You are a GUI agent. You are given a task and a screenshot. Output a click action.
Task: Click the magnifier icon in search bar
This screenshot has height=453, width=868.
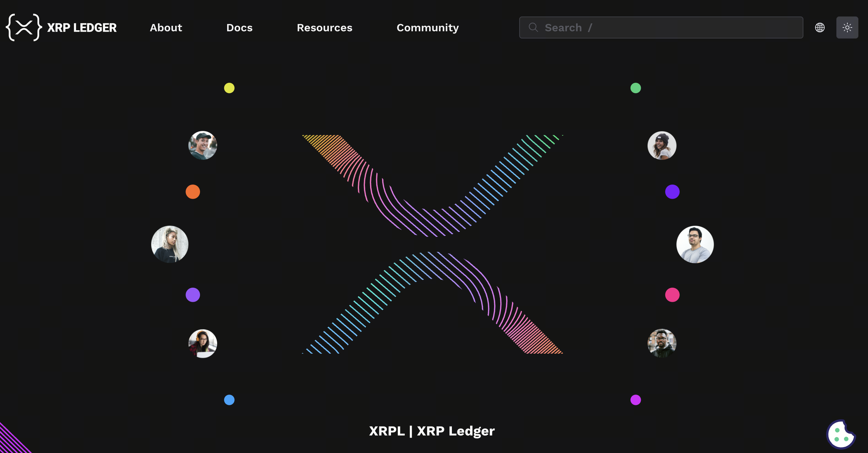(x=533, y=27)
